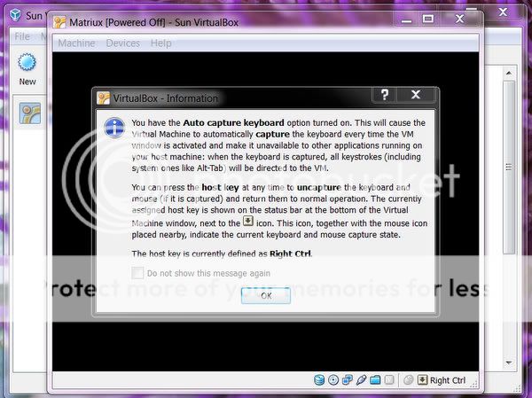Minimize the Matriux VM window
Image resolution: width=532 pixels, height=398 pixels.
tap(406, 20)
